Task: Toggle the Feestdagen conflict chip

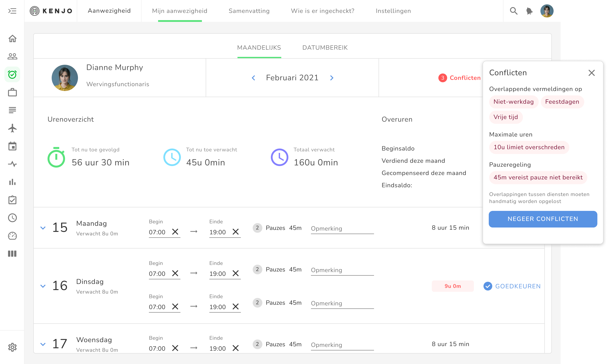Action: coord(562,102)
